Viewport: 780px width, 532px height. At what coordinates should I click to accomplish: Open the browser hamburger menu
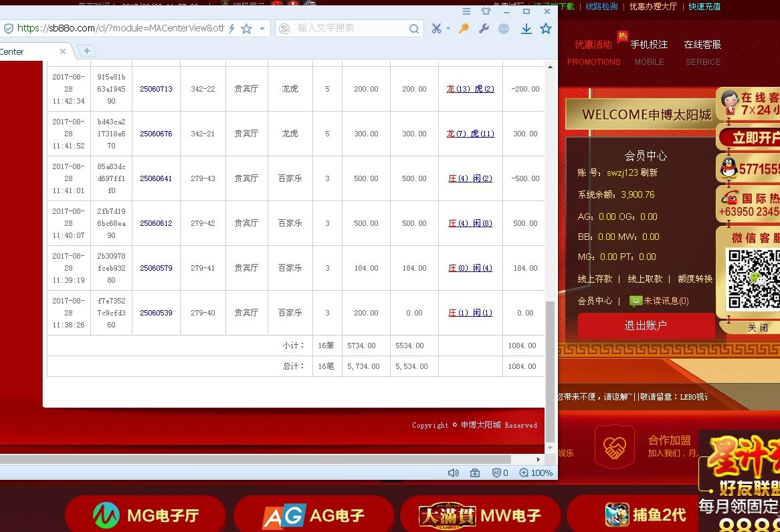[466, 11]
